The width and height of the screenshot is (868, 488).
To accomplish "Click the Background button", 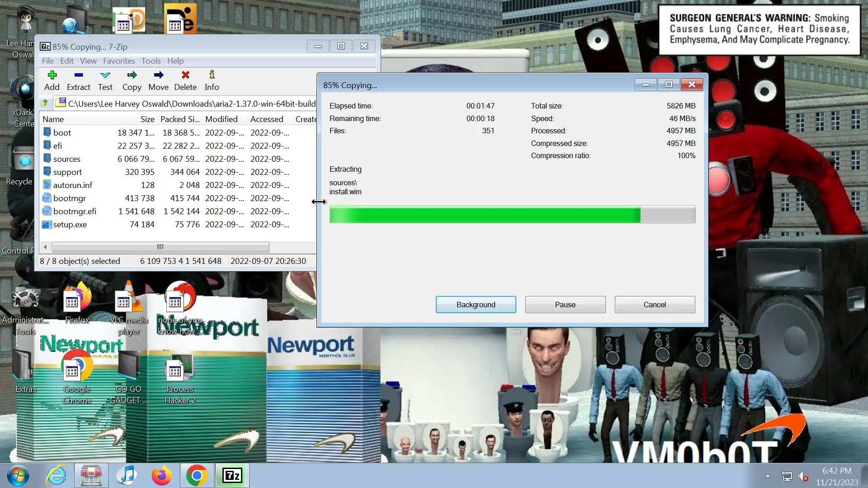I will point(476,305).
